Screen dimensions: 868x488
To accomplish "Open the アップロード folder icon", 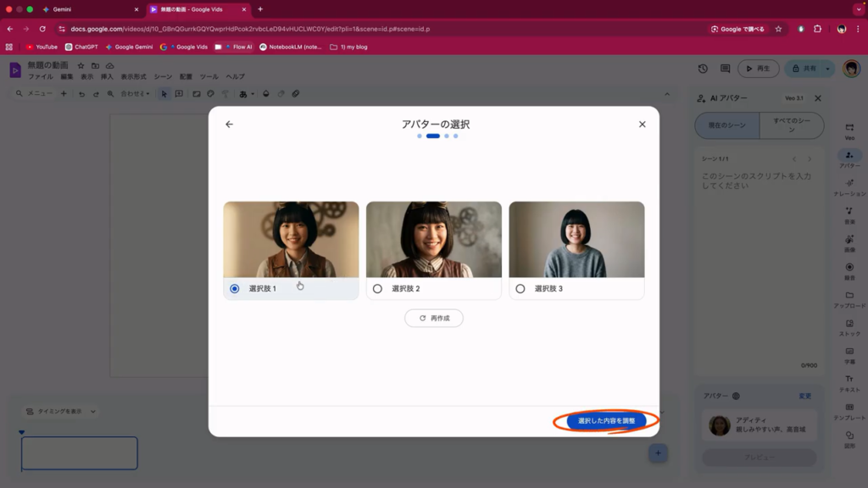I will (x=849, y=297).
